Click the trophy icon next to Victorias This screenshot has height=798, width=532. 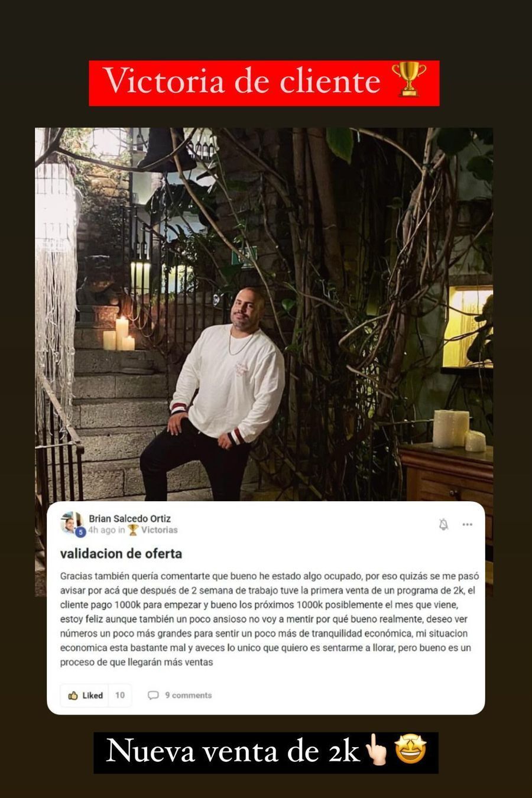tap(133, 530)
